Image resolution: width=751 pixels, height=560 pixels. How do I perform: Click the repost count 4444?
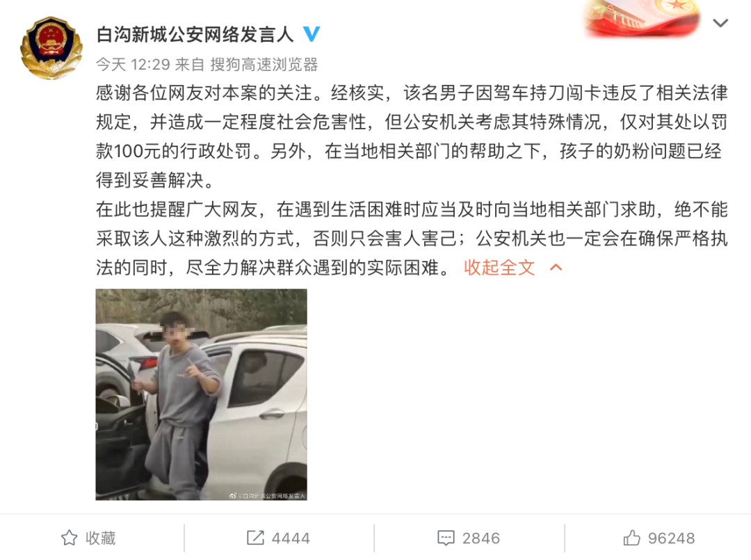(291, 538)
